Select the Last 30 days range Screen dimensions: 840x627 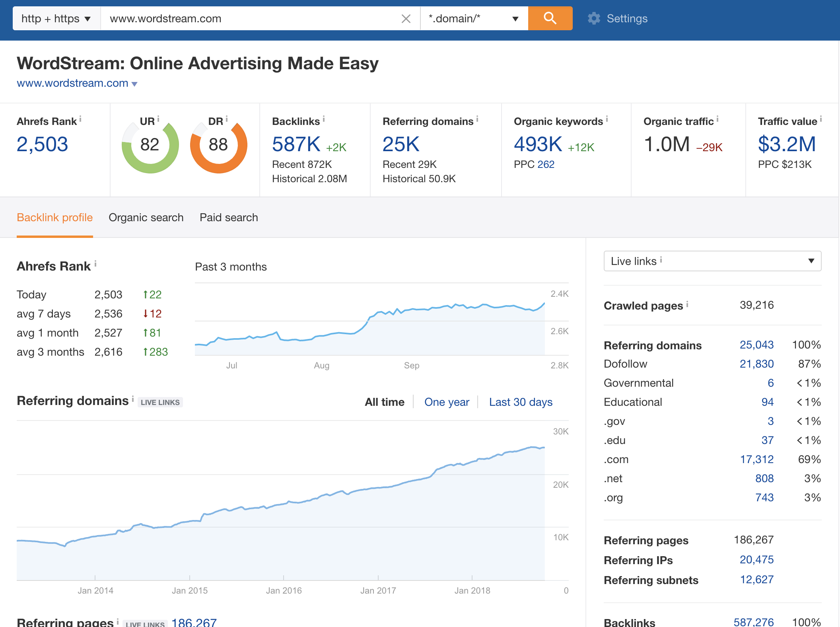coord(521,402)
